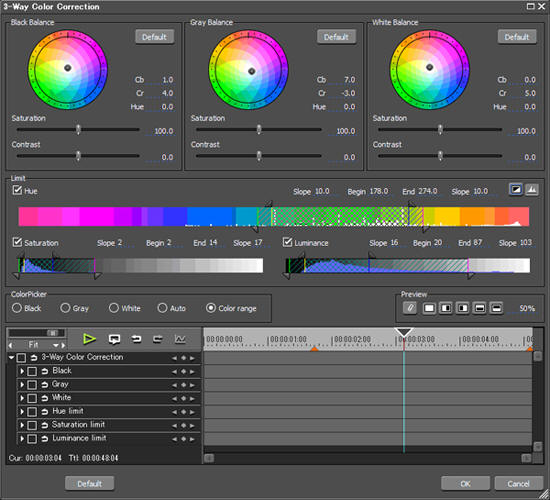Viewport: 550px width, 500px height.
Task: Click the paperclip icon in Preview section
Action: click(410, 308)
